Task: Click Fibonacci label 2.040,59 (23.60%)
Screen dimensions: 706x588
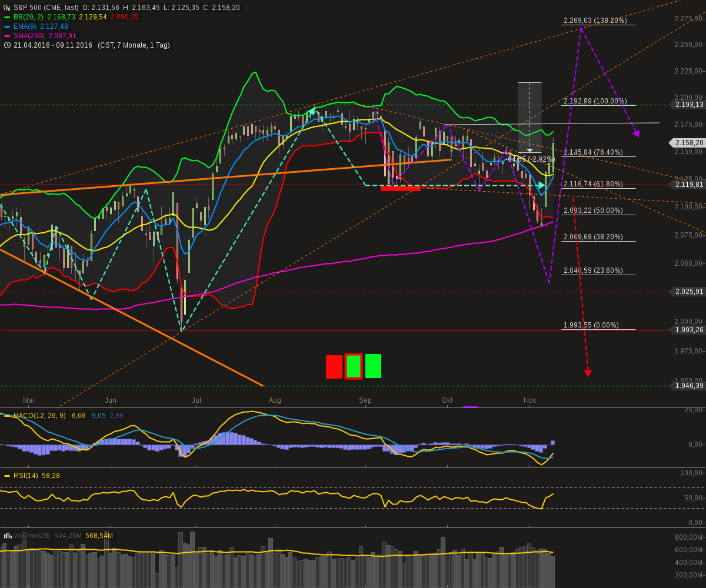Action: [x=593, y=270]
